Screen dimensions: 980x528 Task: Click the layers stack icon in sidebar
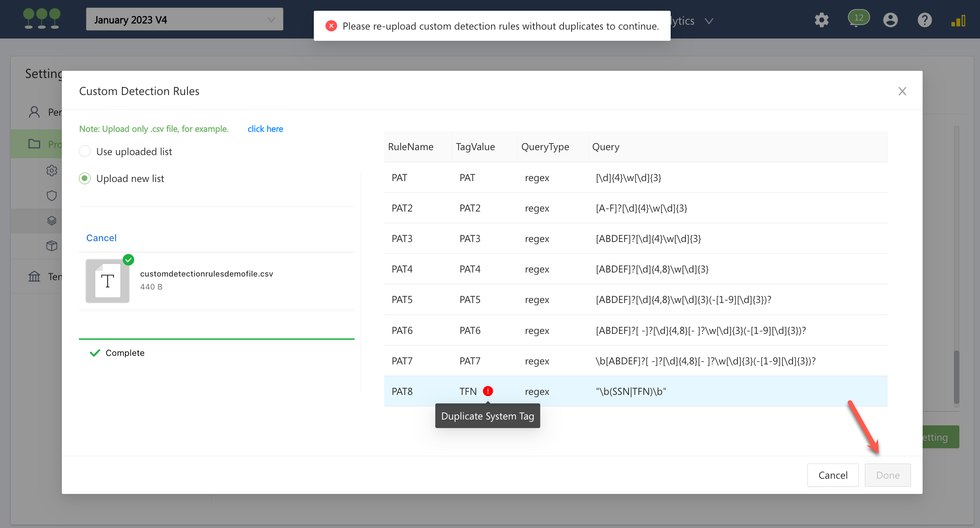click(x=52, y=221)
